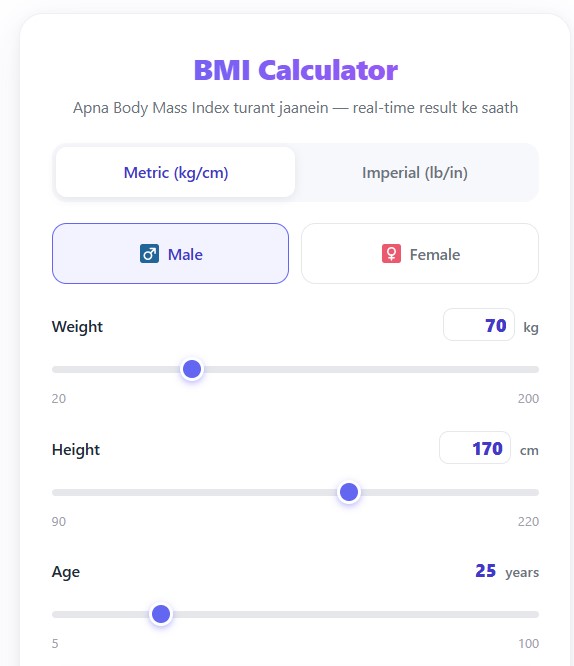The height and width of the screenshot is (666, 574).
Task: Click the Weight label
Action: (x=77, y=327)
